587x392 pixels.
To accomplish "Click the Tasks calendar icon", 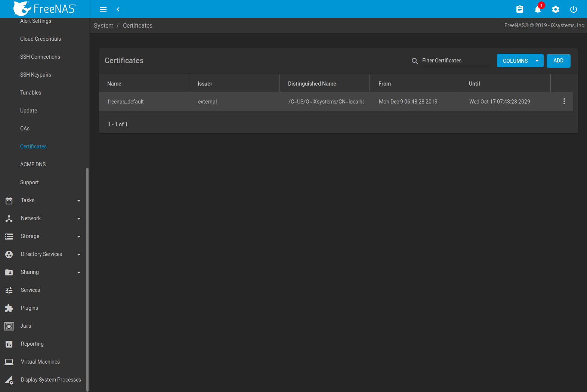I will 9,201.
